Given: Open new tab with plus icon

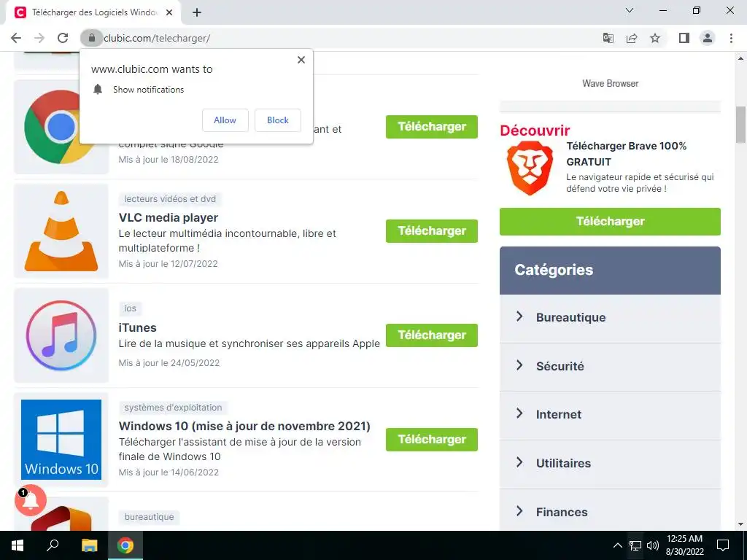Looking at the screenshot, I should coord(197,12).
